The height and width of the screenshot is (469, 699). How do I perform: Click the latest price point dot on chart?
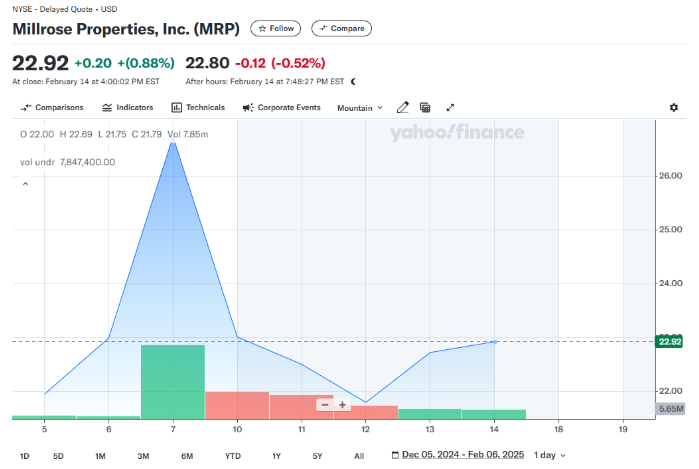coord(495,342)
